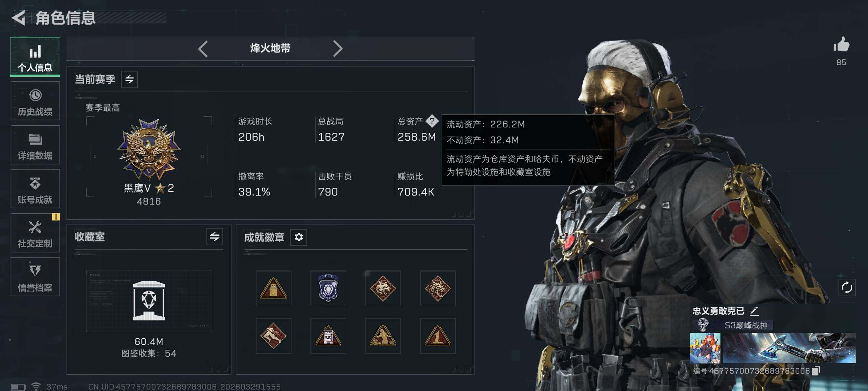Open the 收藏室 display case thumbnail
Screen dimensions: 868x391
tap(149, 301)
